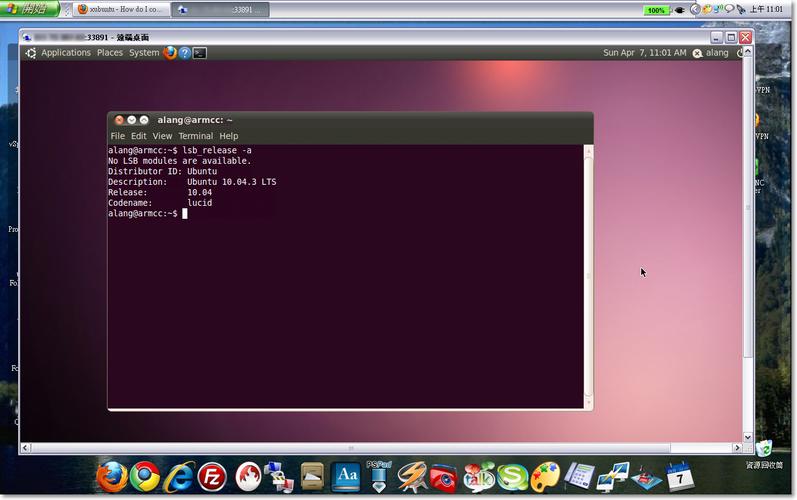Launch Firefox from the Ubuntu top panel

[x=170, y=53]
